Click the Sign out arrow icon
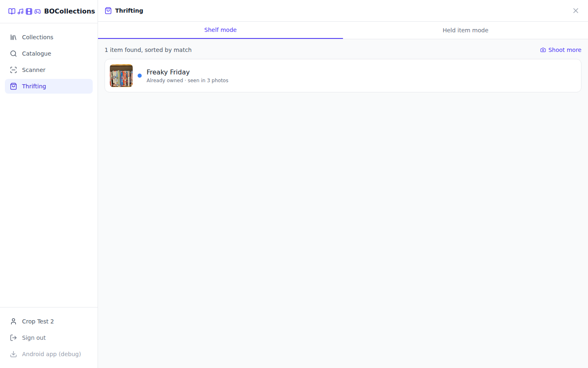The width and height of the screenshot is (588, 368). tap(13, 338)
